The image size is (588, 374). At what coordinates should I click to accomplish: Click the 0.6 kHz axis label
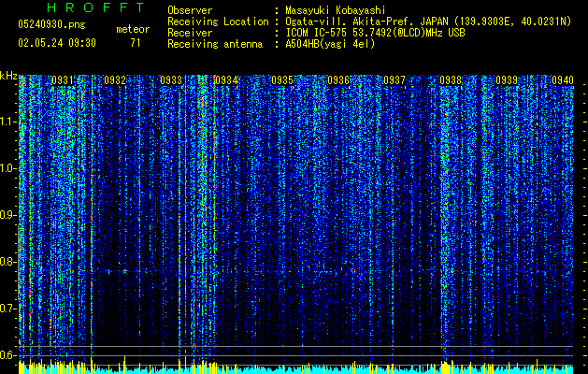[x=8, y=355]
